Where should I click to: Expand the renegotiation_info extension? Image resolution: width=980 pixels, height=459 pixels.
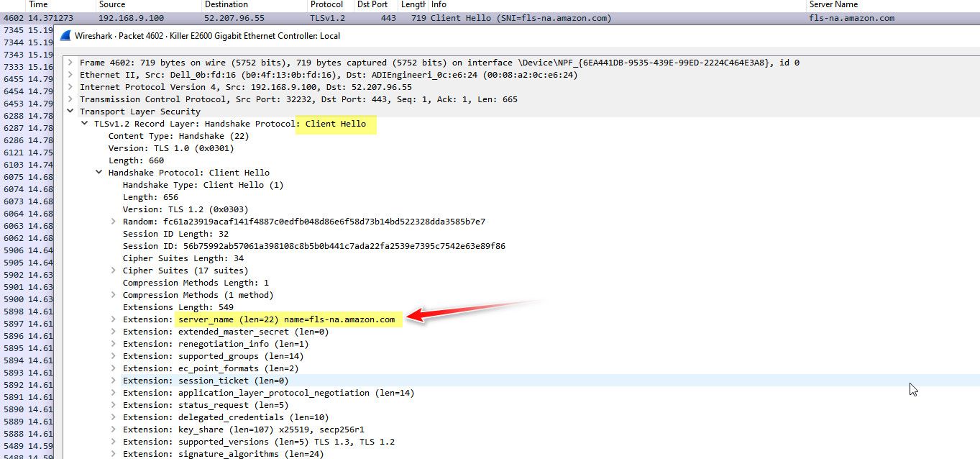[113, 344]
